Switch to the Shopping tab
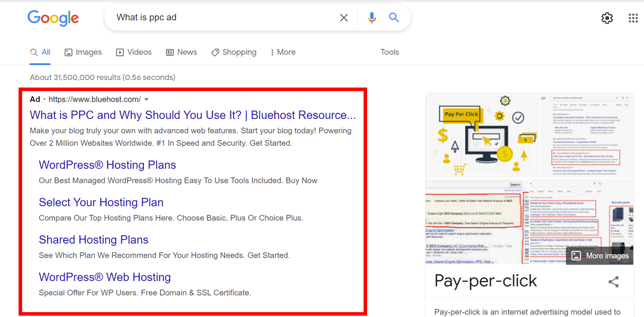Image resolution: width=644 pixels, height=317 pixels. pos(234,52)
